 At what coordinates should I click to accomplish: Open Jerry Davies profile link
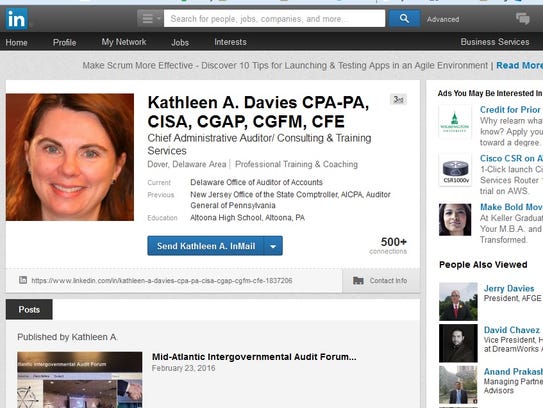pos(509,289)
